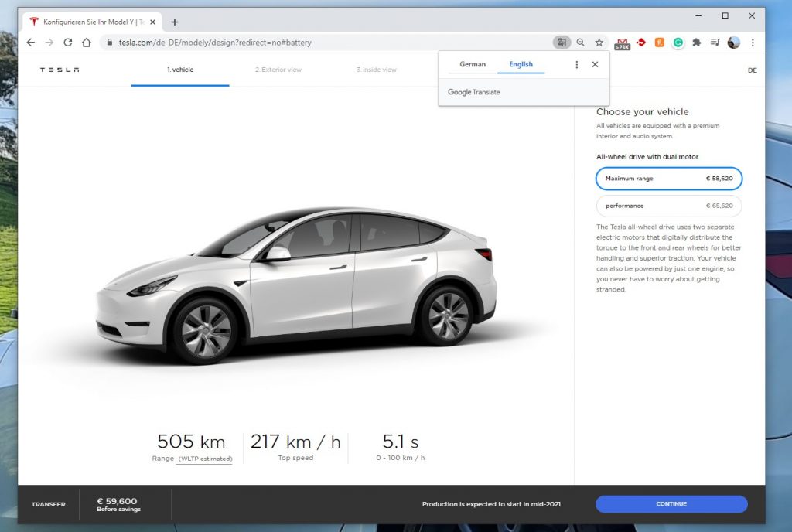The width and height of the screenshot is (792, 532).
Task: Close the Google Translate popup
Action: (595, 64)
